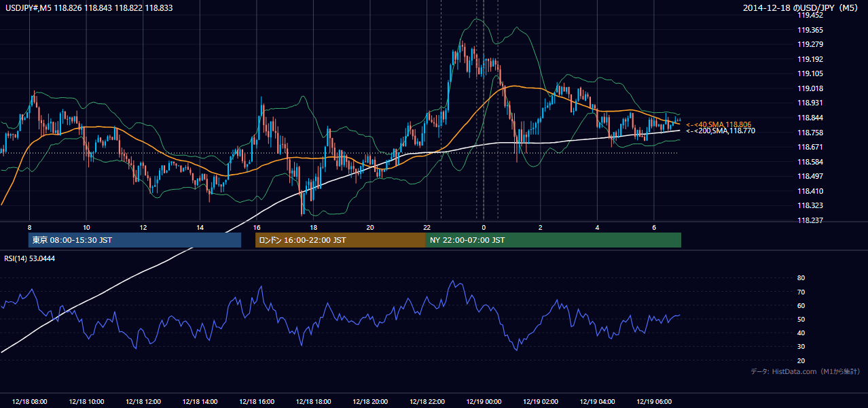Click RSI scale value 20
The image size is (868, 408).
801,360
